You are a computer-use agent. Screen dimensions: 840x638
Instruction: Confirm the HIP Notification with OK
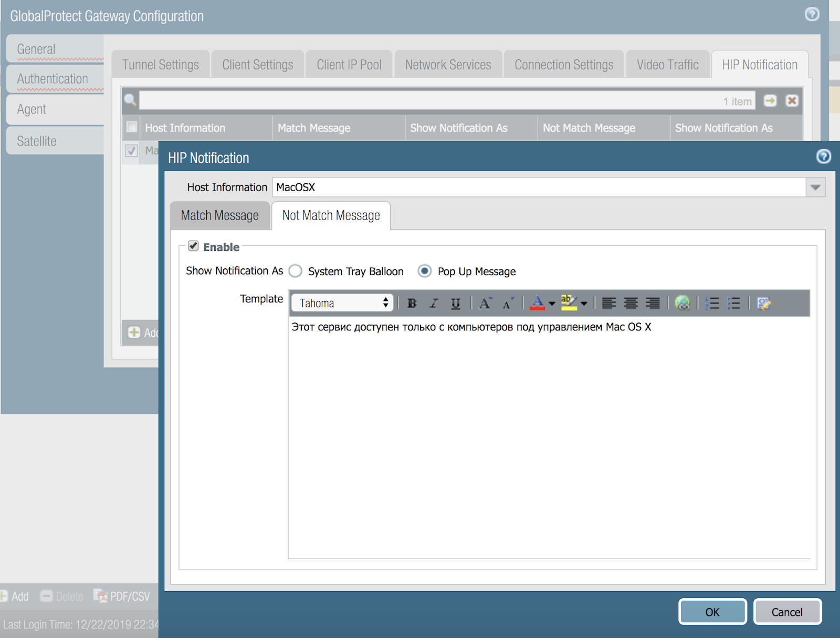(712, 612)
